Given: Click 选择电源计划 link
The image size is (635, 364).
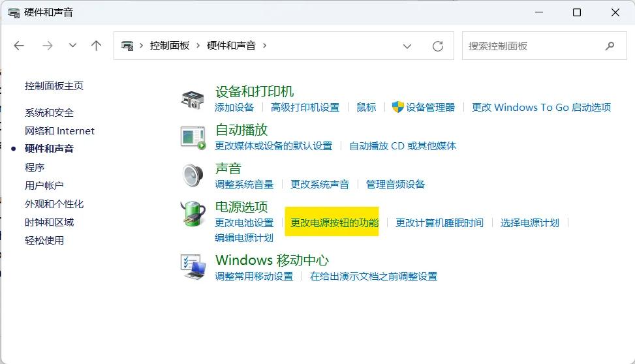Looking at the screenshot, I should coord(530,222).
